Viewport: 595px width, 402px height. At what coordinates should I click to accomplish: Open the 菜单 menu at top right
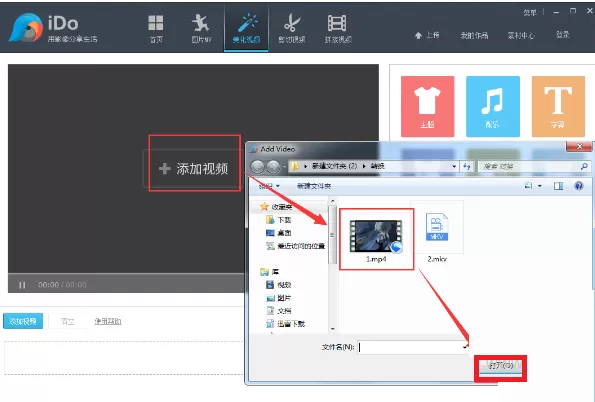(x=530, y=12)
